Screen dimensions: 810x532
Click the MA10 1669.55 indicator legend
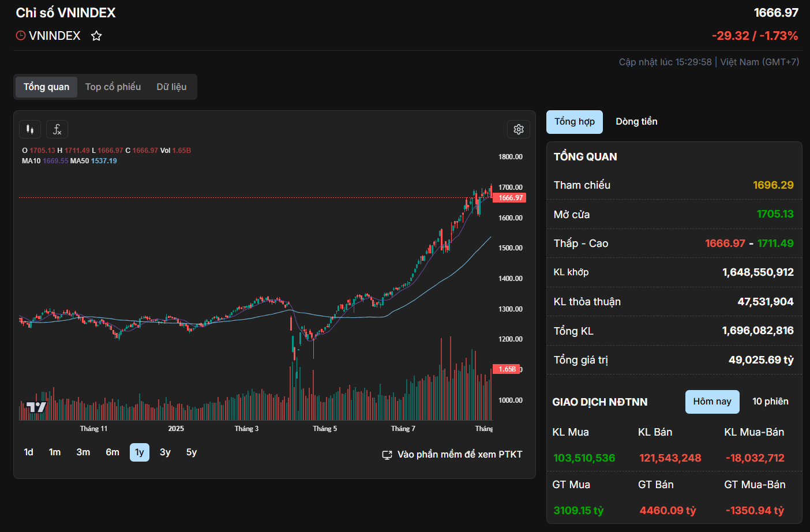(45, 161)
